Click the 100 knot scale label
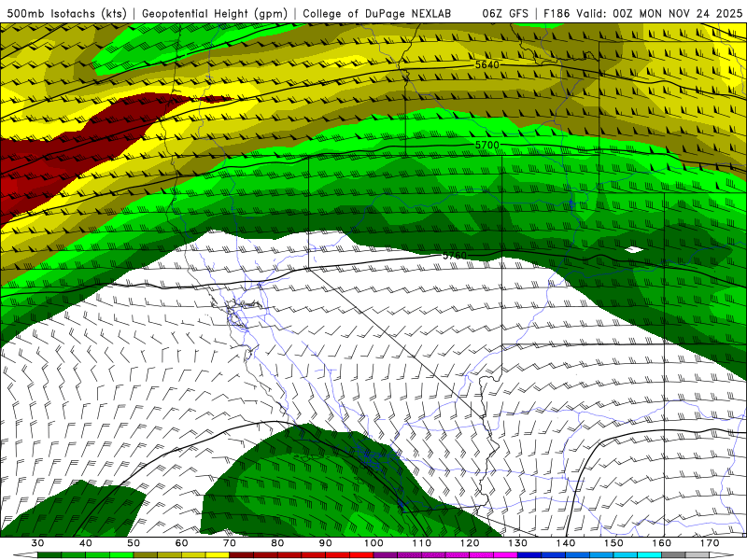 point(374,543)
